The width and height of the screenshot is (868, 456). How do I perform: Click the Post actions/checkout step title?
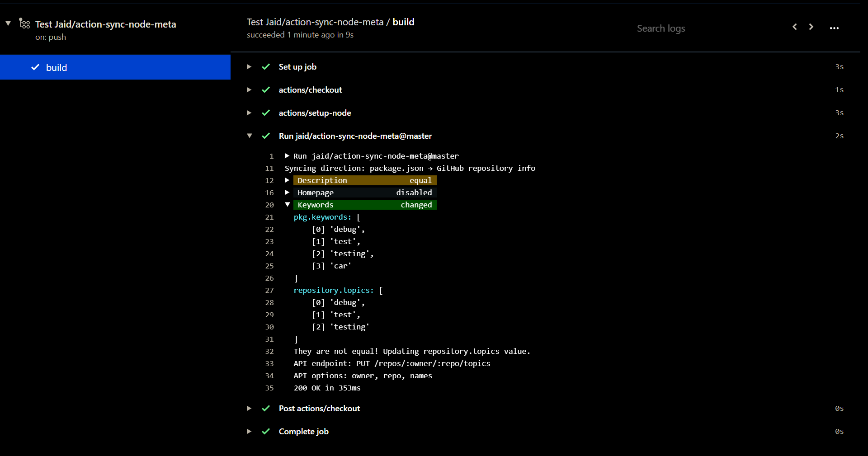(319, 409)
